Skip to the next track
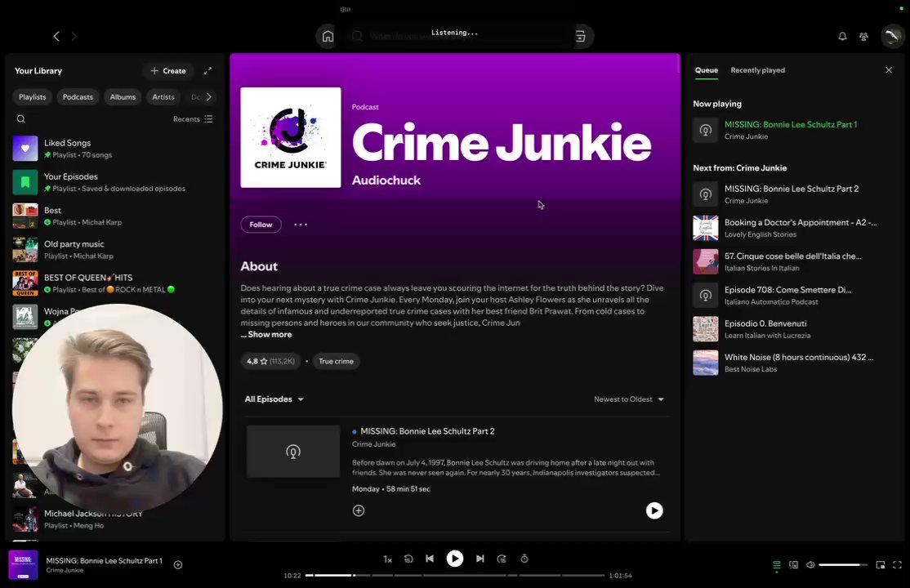 [480, 559]
